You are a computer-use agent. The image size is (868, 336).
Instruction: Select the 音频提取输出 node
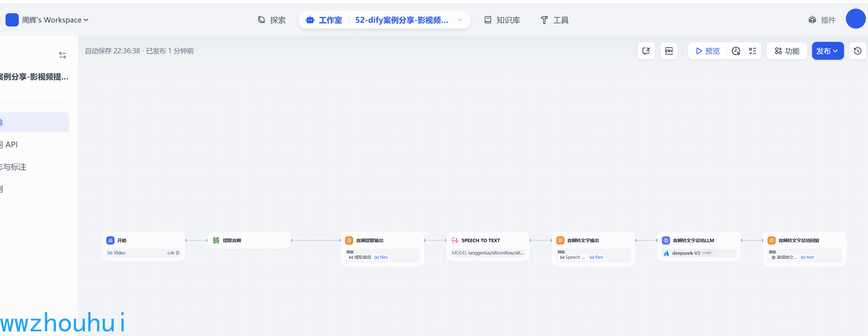coord(382,249)
